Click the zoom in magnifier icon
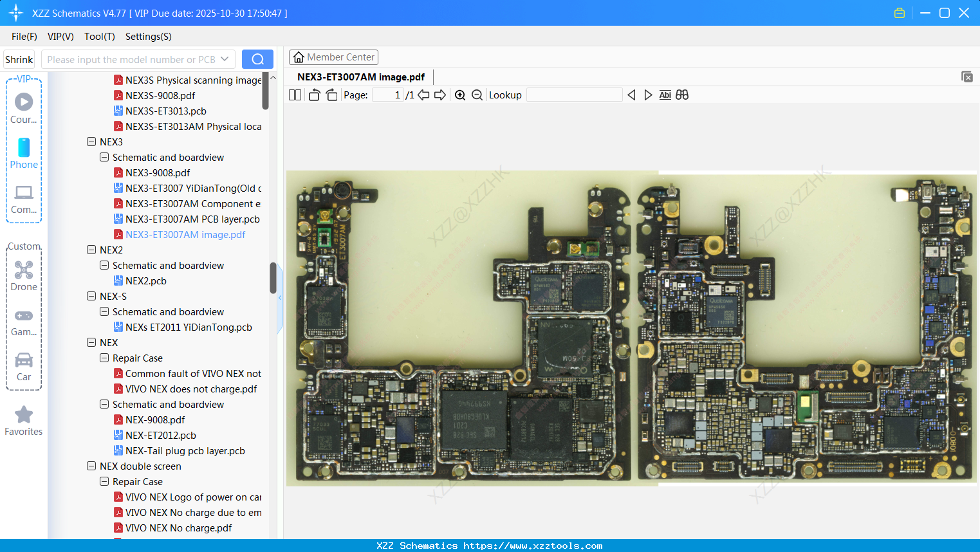This screenshot has width=980, height=552. pyautogui.click(x=460, y=95)
